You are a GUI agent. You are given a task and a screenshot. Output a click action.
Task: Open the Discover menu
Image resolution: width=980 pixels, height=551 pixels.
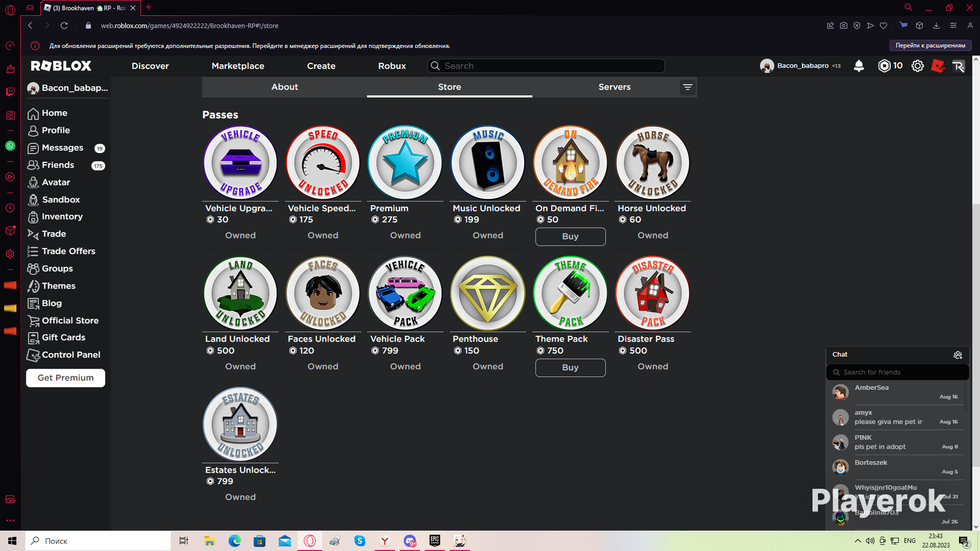tap(150, 66)
